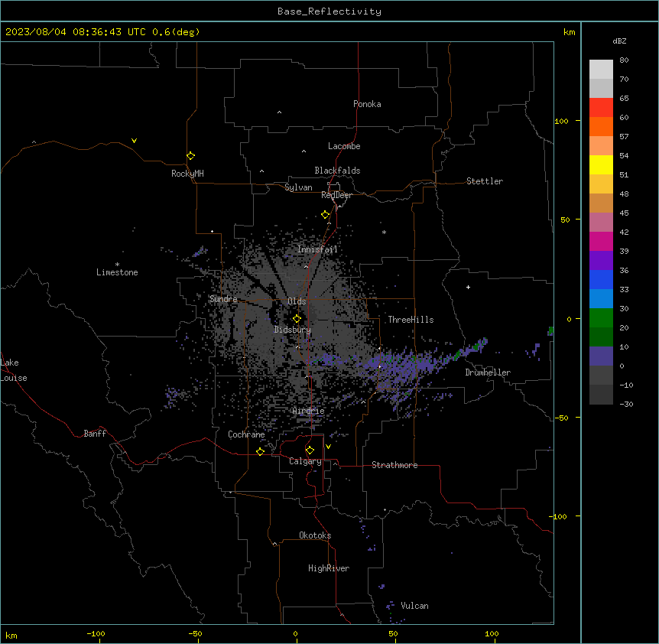Click the yellow diamond marker right of Cochrane
The width and height of the screenshot is (659, 644).
(x=260, y=451)
